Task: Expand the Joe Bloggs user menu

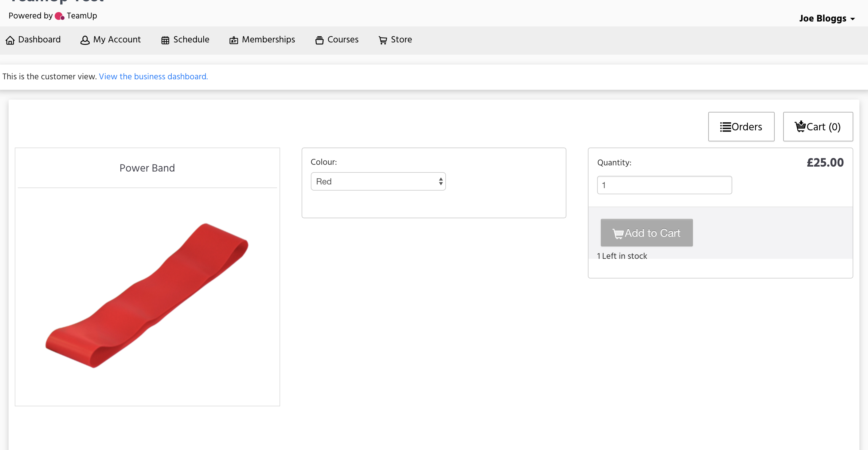Action: click(x=823, y=18)
